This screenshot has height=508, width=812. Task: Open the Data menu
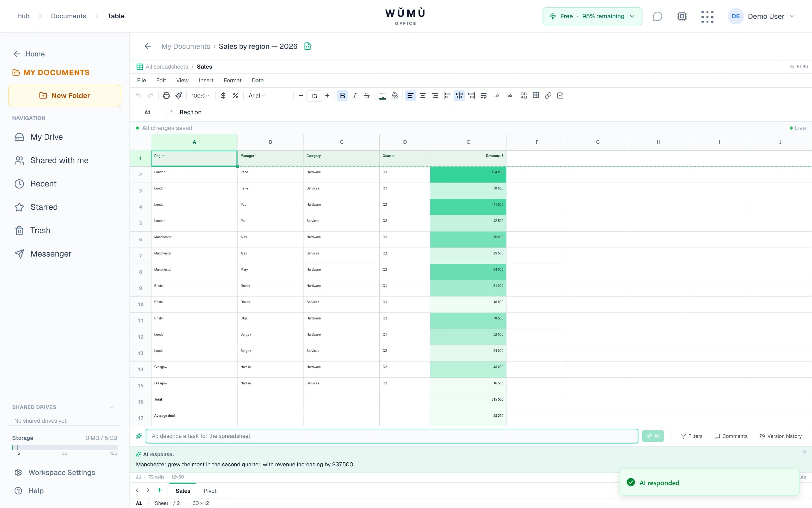coord(258,80)
